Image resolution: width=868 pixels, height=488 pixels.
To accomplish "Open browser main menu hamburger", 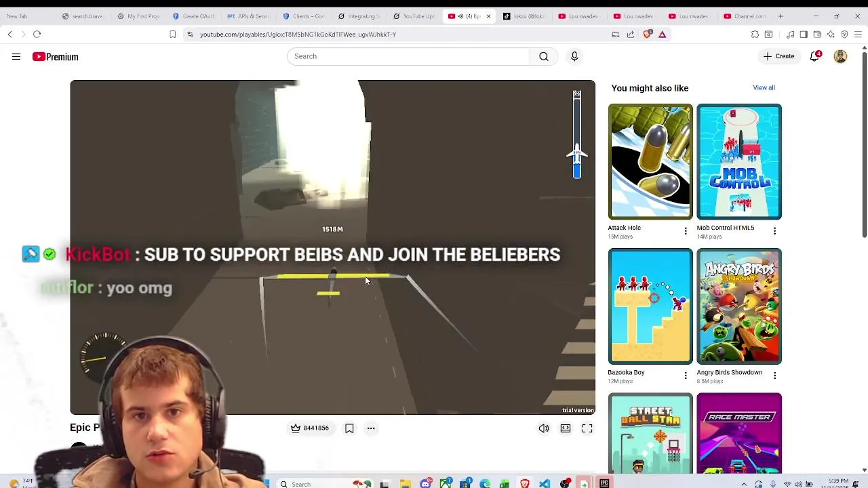I will click(858, 34).
